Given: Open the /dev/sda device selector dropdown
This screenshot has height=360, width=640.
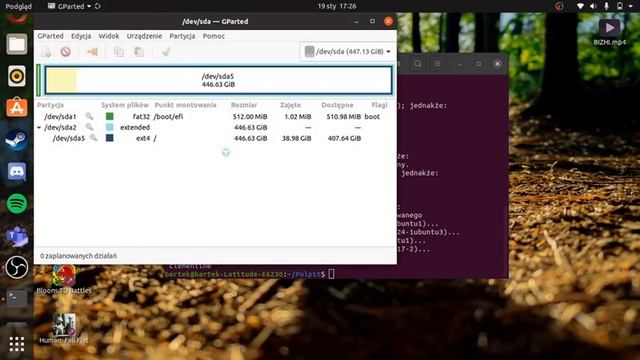Looking at the screenshot, I should (347, 52).
